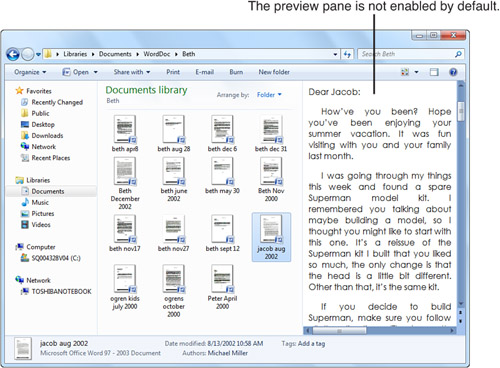
Task: Select the beth dec 31 document thumbnail
Action: coord(271,134)
